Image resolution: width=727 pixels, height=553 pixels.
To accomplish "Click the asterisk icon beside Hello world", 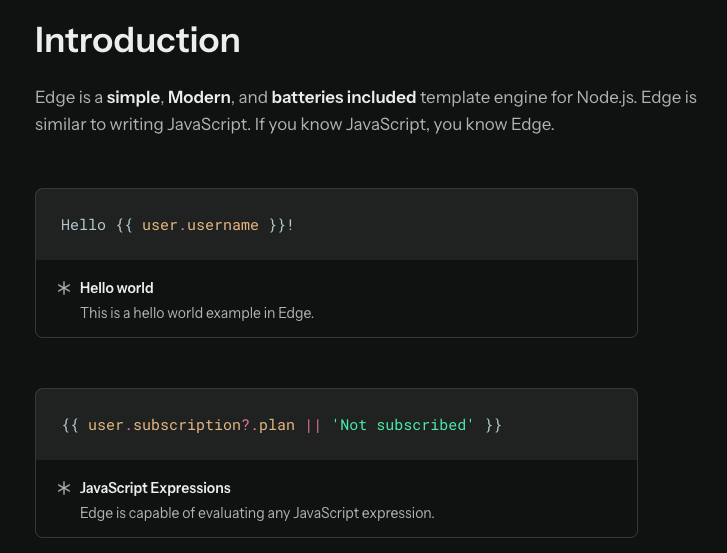I will pyautogui.click(x=64, y=288).
